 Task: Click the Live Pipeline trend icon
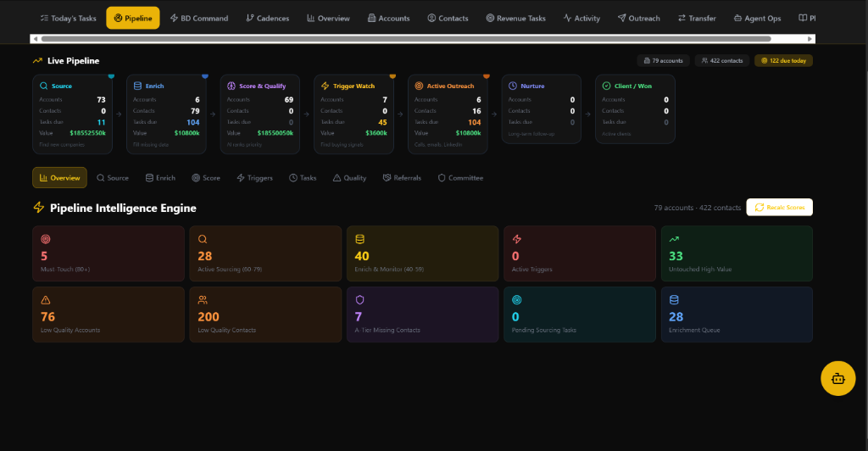coord(37,61)
